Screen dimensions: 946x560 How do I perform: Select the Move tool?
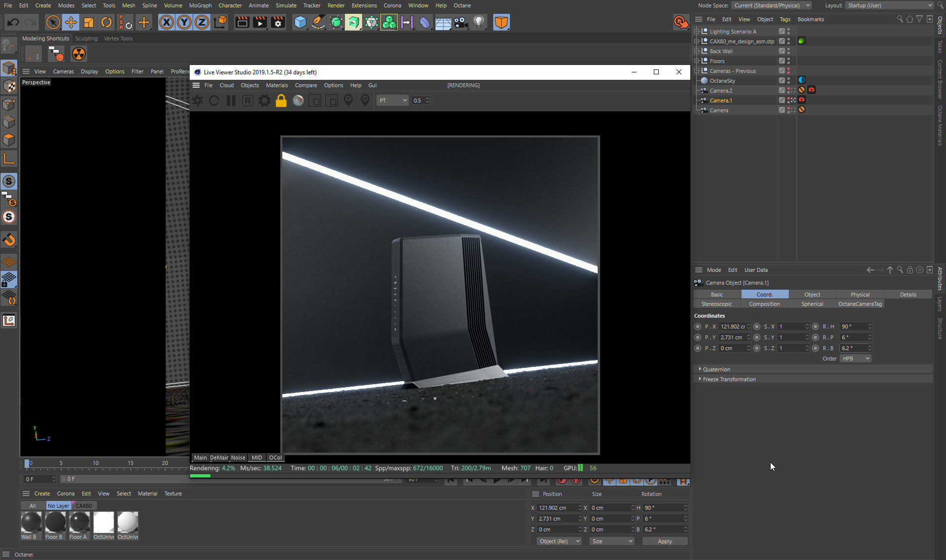(x=71, y=22)
